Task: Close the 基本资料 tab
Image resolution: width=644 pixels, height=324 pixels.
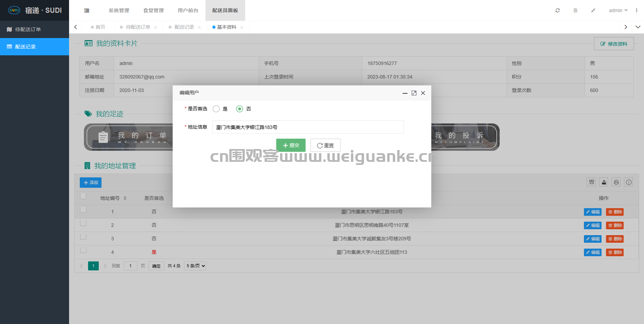Action: click(242, 27)
